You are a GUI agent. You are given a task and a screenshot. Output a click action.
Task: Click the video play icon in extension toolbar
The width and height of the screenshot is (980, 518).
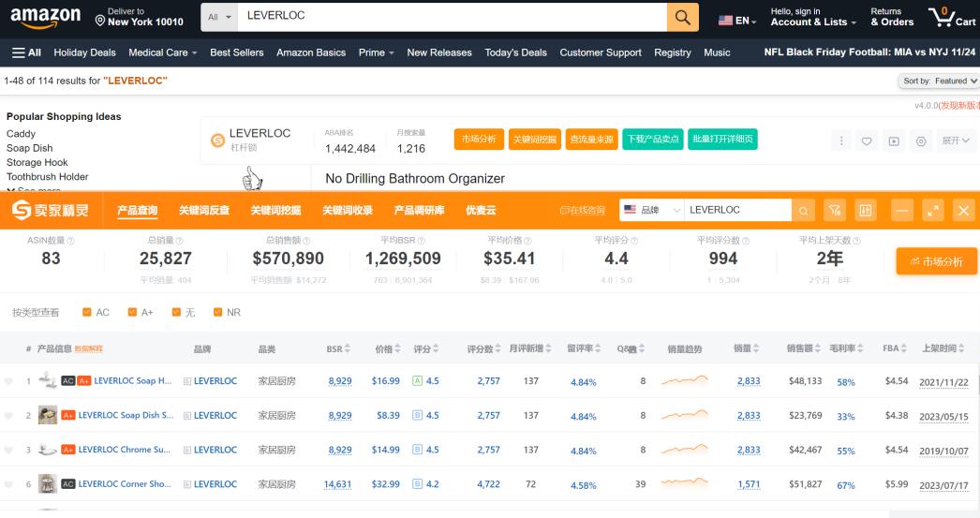[x=894, y=141]
